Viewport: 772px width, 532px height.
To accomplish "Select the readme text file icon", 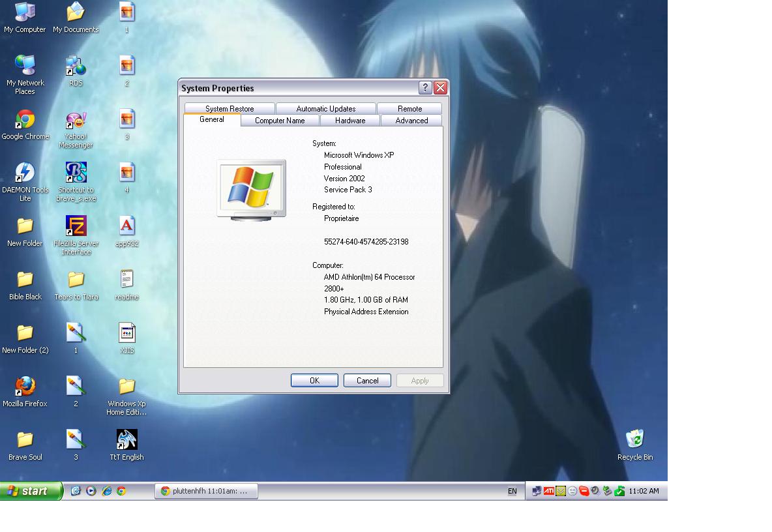I will click(126, 285).
